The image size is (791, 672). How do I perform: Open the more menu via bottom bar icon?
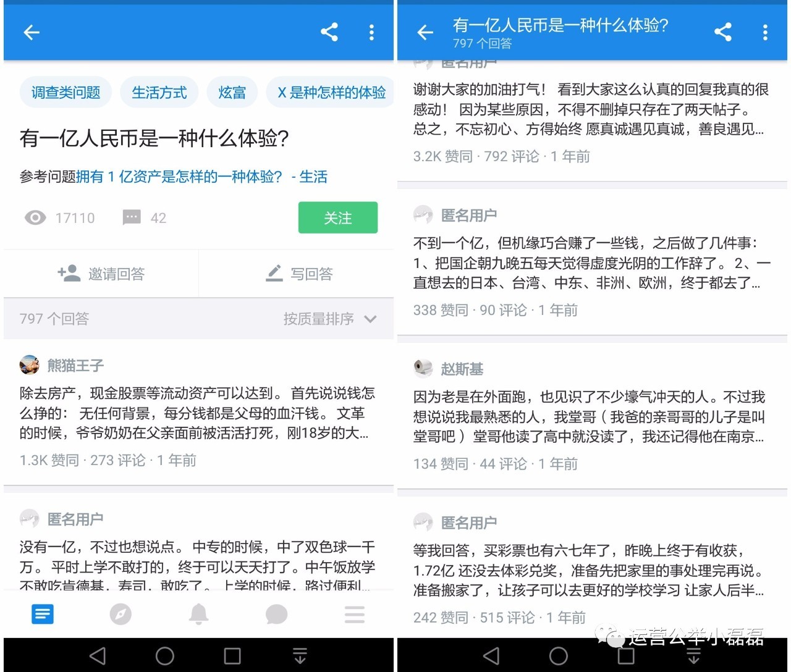point(354,614)
